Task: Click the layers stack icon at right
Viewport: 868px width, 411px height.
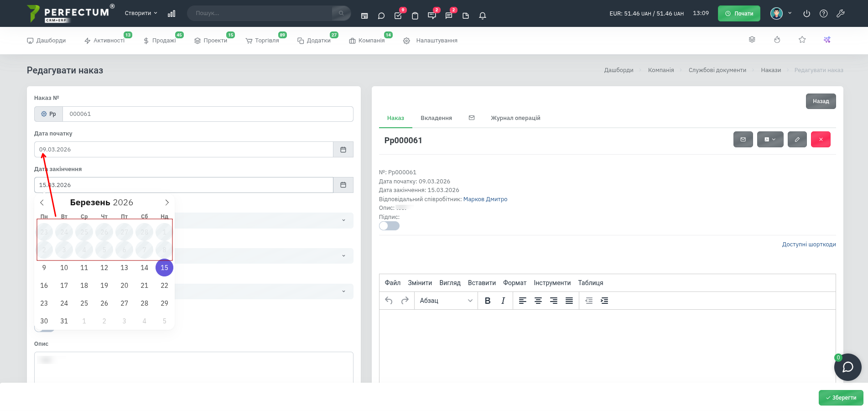Action: click(752, 40)
